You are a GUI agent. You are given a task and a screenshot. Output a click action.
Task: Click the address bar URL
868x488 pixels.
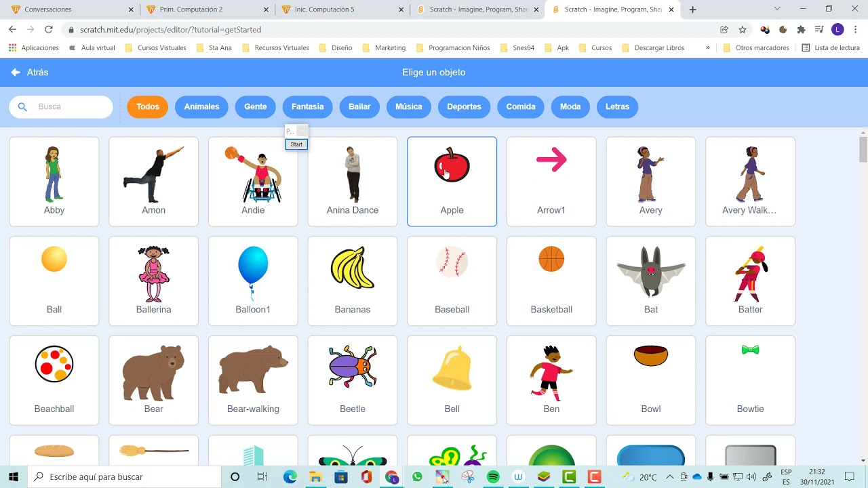[170, 30]
